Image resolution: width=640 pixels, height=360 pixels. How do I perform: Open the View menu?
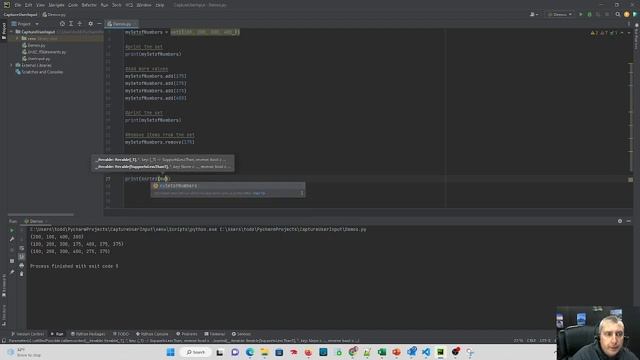point(40,5)
